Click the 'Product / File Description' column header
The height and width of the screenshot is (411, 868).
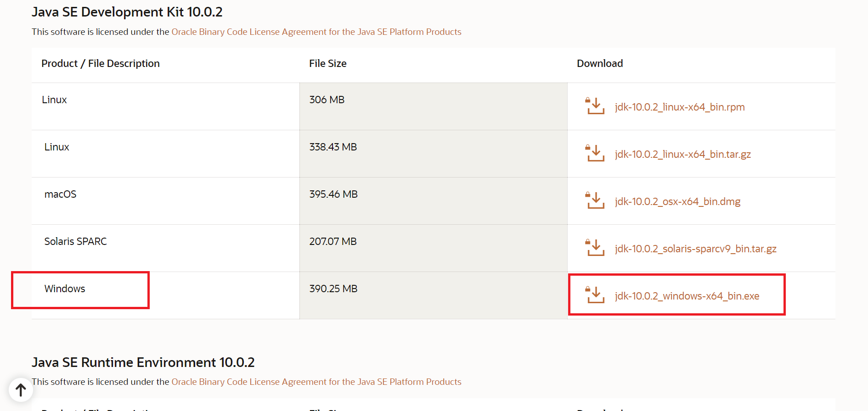[x=101, y=63]
